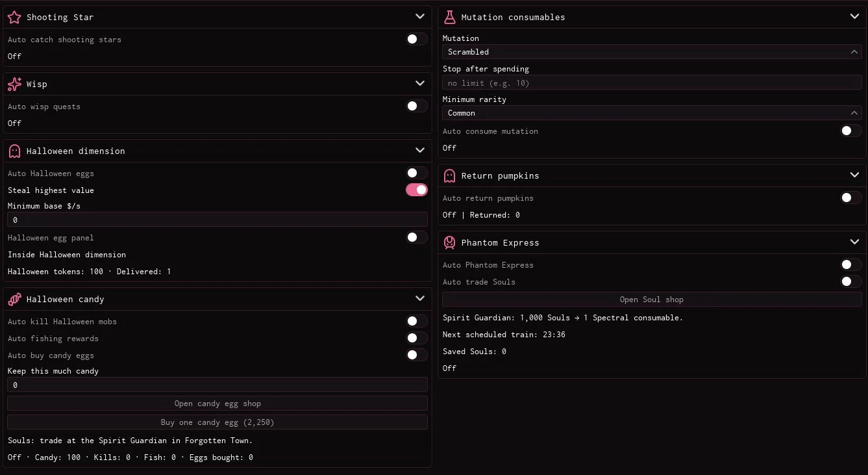Image resolution: width=868 pixels, height=475 pixels.
Task: Turn on Auto wisp quests
Action: tap(417, 106)
